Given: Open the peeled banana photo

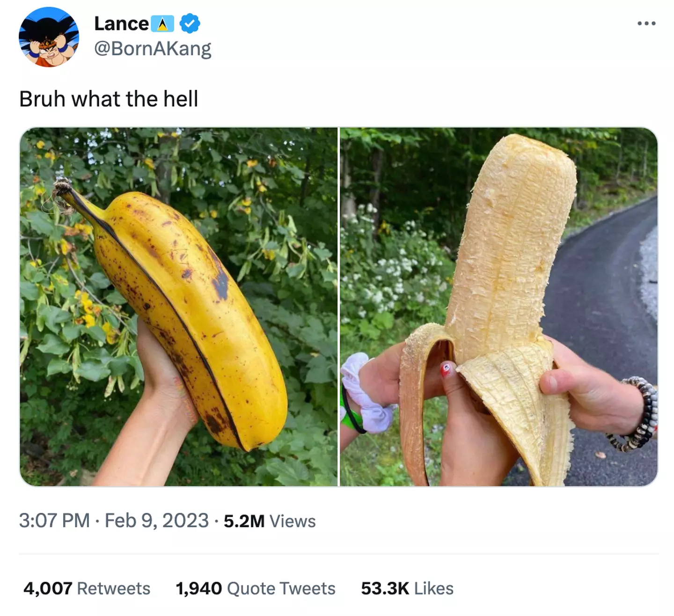Looking at the screenshot, I should click(x=498, y=307).
